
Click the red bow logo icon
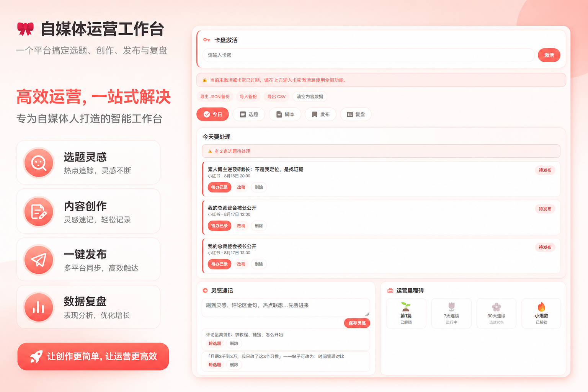pyautogui.click(x=25, y=29)
